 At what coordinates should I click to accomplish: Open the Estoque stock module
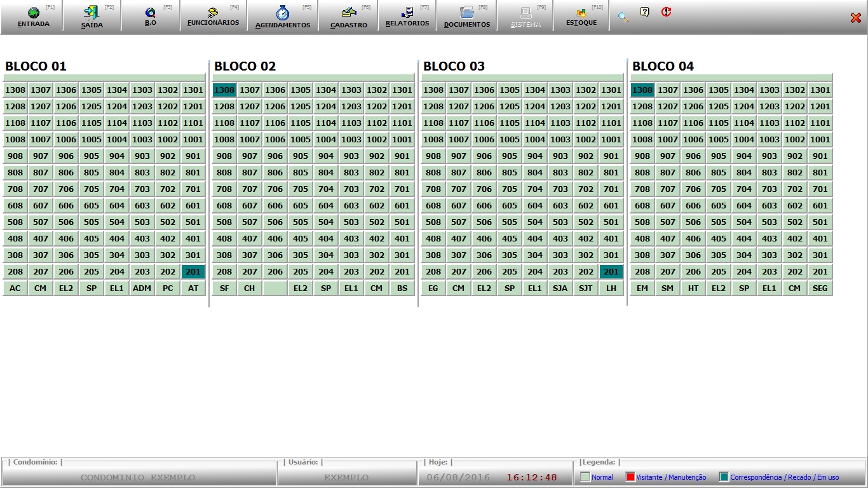point(581,17)
